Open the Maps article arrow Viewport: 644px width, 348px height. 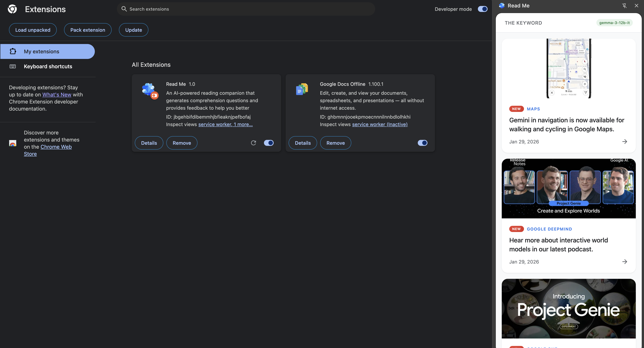[x=625, y=142]
